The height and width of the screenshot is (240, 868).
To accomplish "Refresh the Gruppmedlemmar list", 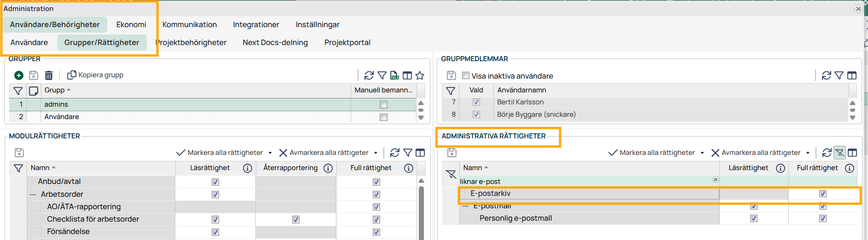I will 827,75.
